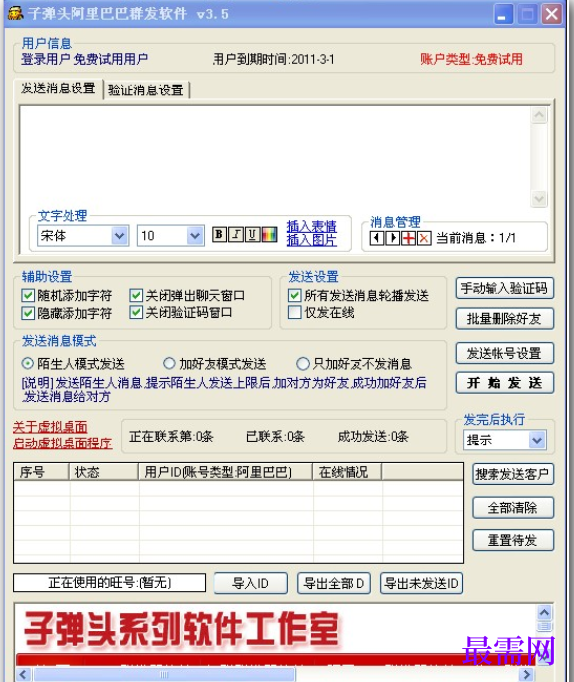This screenshot has width=574, height=682.
Task: Toggle italic text formatting button
Action: 236,235
